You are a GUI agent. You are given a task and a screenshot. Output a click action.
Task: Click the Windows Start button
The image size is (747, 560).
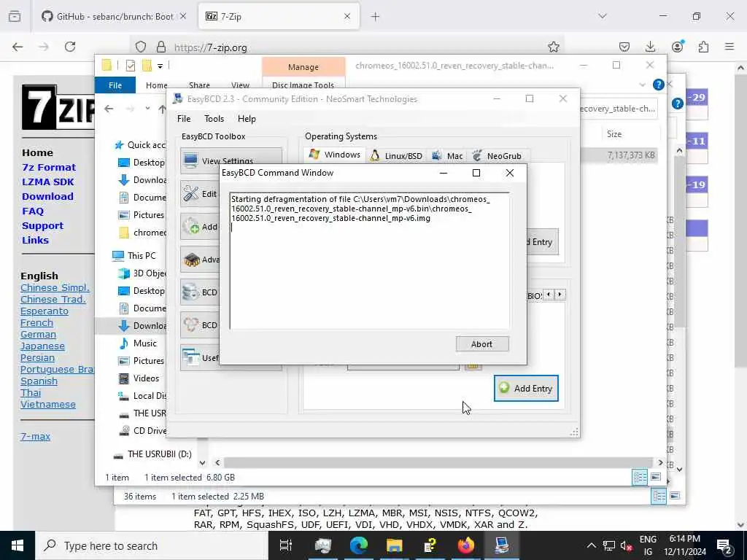(18, 545)
